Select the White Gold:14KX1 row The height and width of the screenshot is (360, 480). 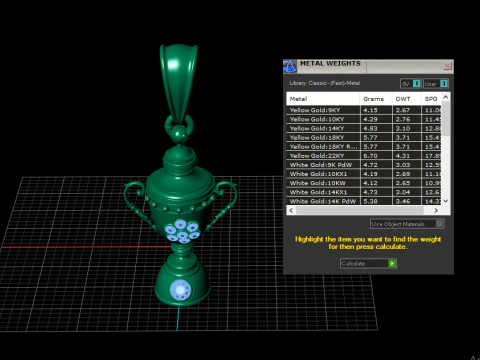click(364, 192)
